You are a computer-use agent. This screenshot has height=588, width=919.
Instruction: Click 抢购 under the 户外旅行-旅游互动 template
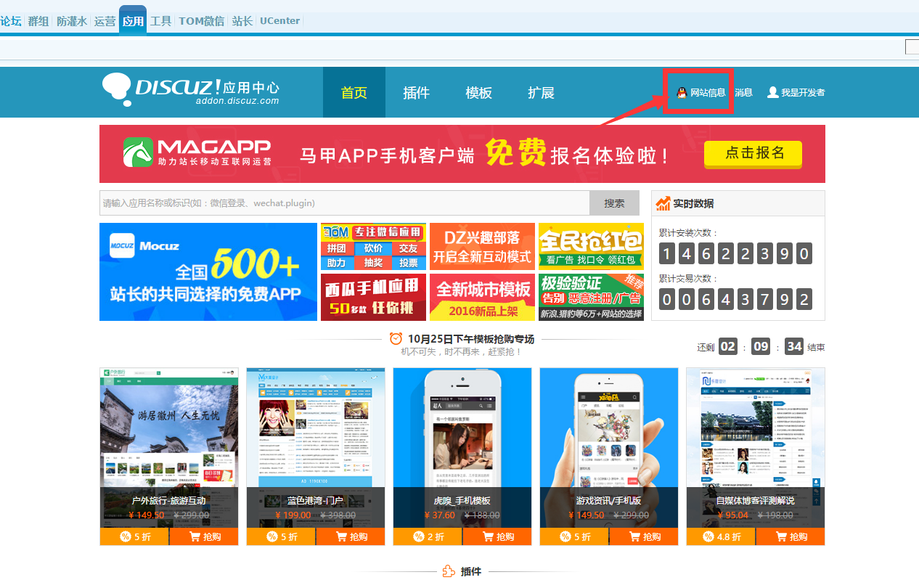[x=205, y=536]
